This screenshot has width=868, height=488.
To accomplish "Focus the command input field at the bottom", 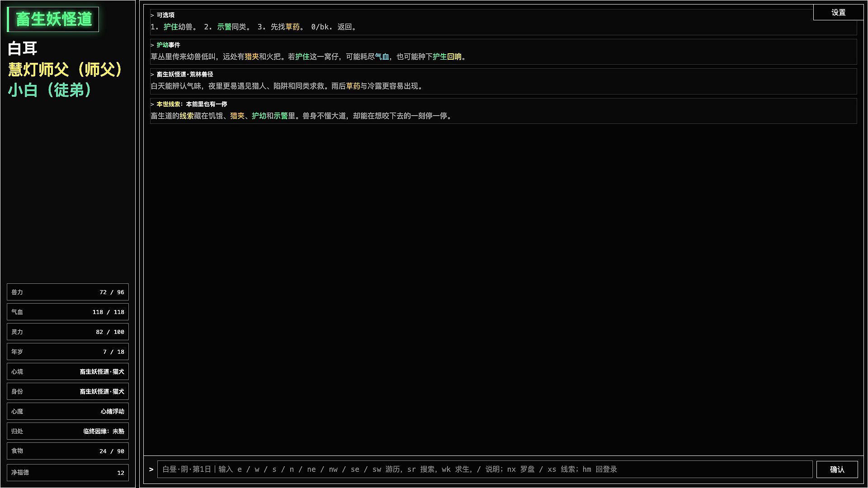I will click(485, 469).
